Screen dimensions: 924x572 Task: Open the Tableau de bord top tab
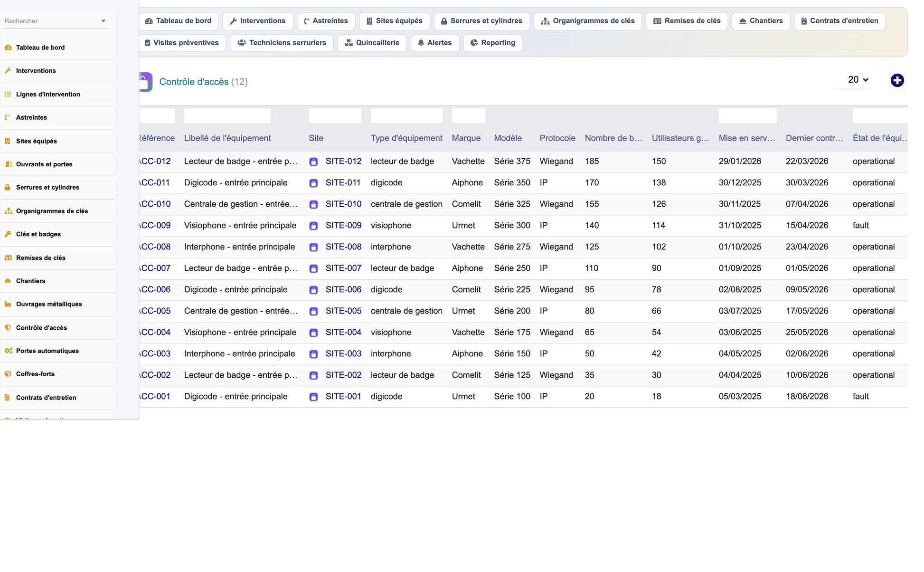click(x=179, y=21)
